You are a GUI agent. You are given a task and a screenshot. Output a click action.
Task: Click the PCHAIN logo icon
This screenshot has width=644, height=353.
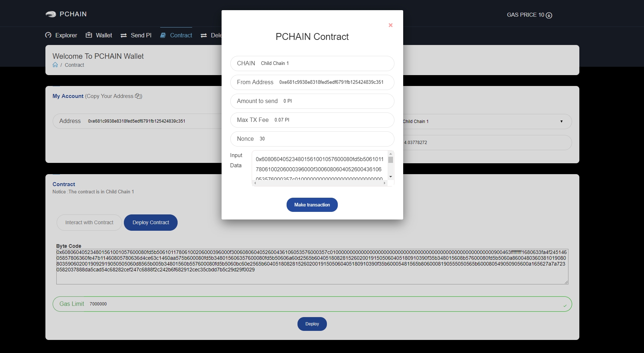pos(50,14)
